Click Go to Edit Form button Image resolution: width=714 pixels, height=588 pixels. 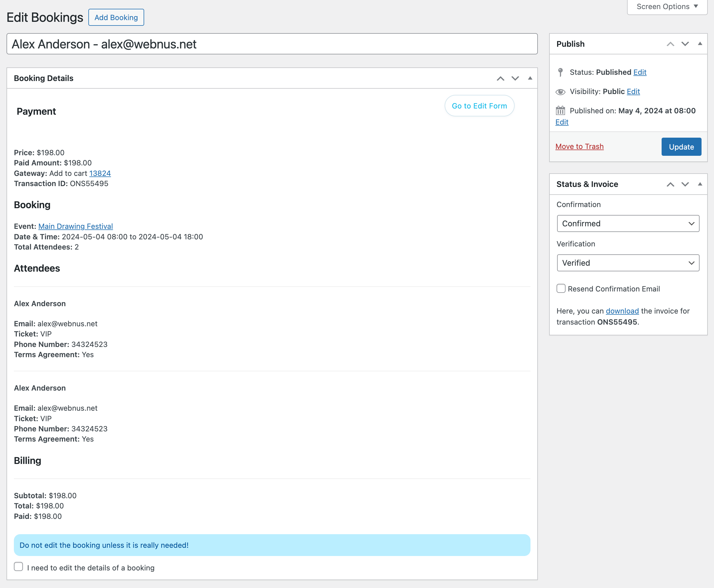[479, 106]
